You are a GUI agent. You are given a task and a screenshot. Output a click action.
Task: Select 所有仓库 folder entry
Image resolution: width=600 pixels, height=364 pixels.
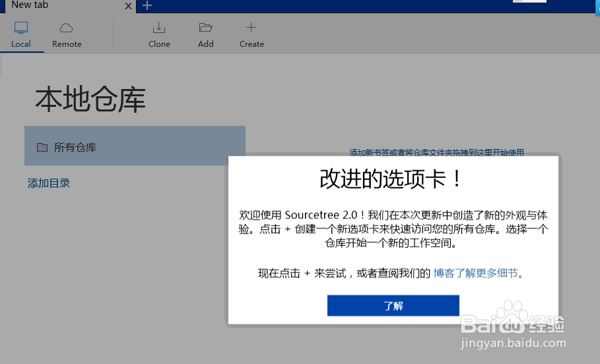pyautogui.click(x=135, y=146)
